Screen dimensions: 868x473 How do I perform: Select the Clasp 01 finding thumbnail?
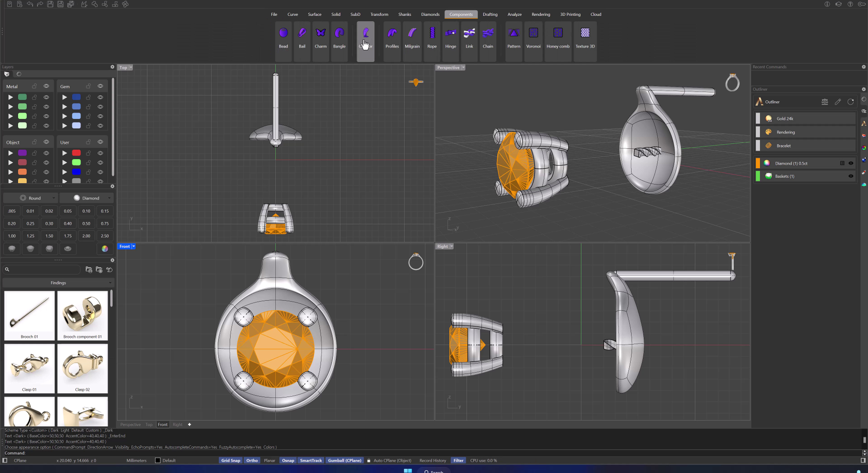pyautogui.click(x=29, y=368)
